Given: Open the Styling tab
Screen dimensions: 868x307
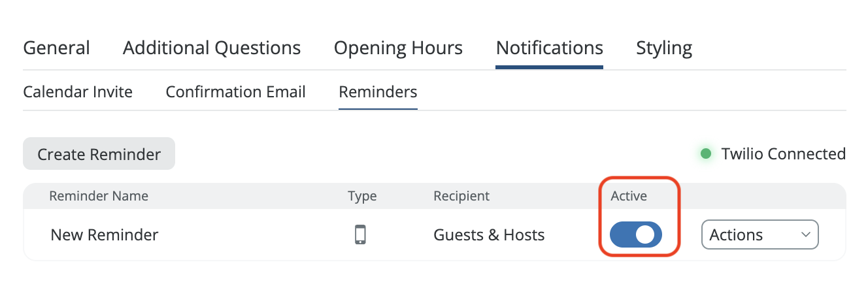Looking at the screenshot, I should [664, 48].
